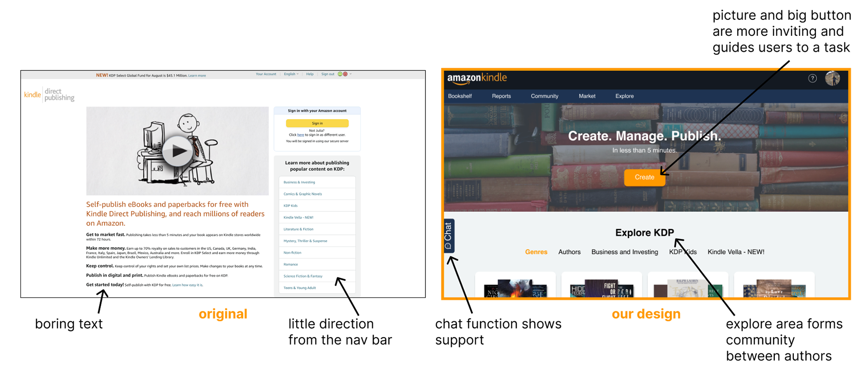Viewport: 868px width, 372px height.
Task: Follow the 'Learn how easy it is' link
Action: tap(188, 285)
